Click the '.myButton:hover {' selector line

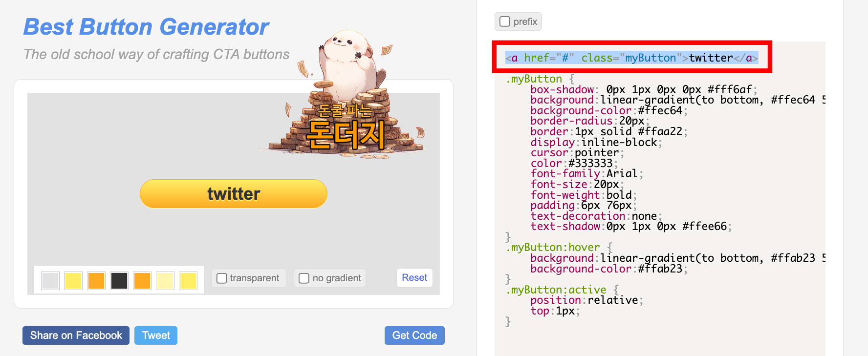(559, 247)
